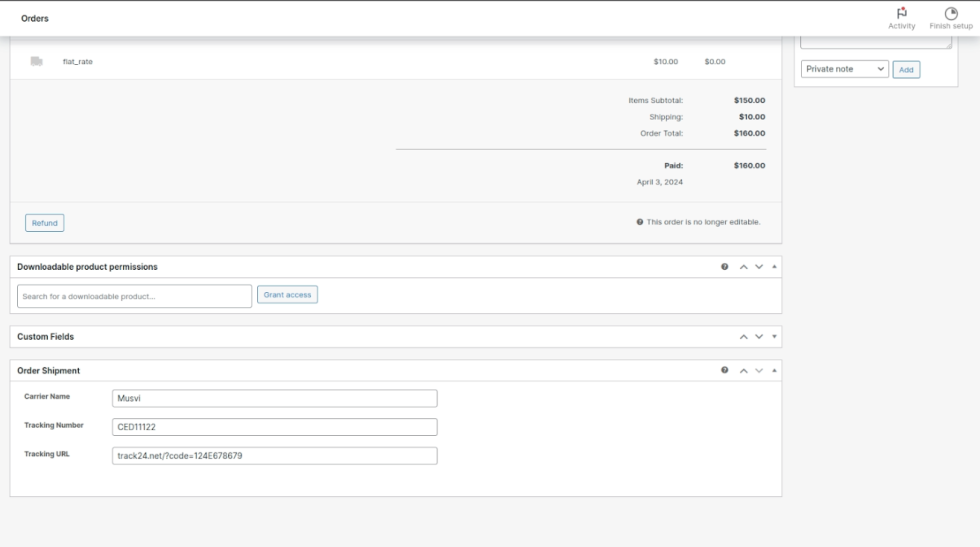
Task: Click the downloadable product search box
Action: (135, 296)
